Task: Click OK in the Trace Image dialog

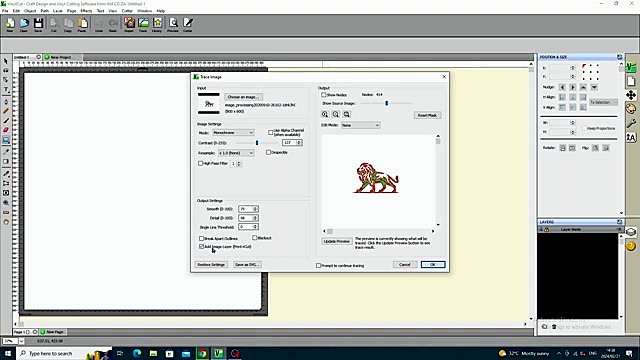Action: pos(433,264)
